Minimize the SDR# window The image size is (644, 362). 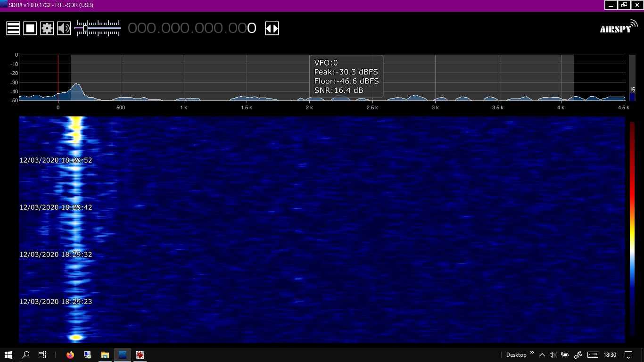click(x=611, y=5)
